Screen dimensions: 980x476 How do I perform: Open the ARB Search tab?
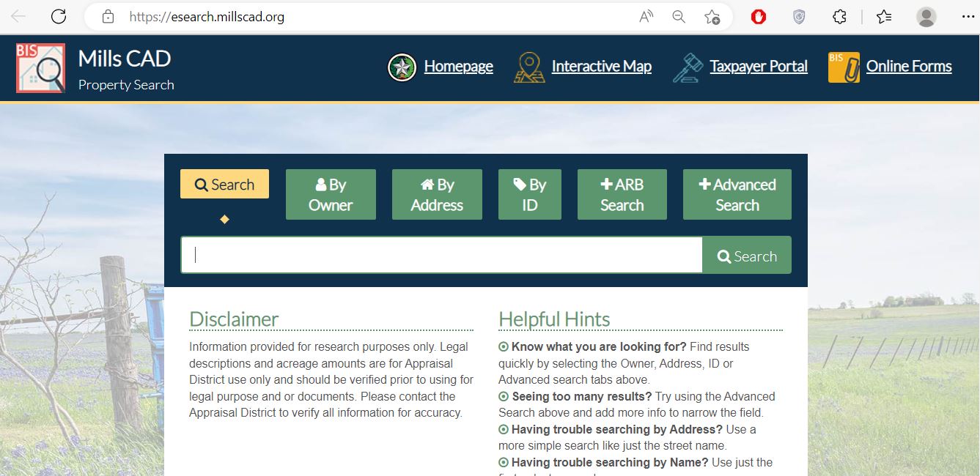622,195
